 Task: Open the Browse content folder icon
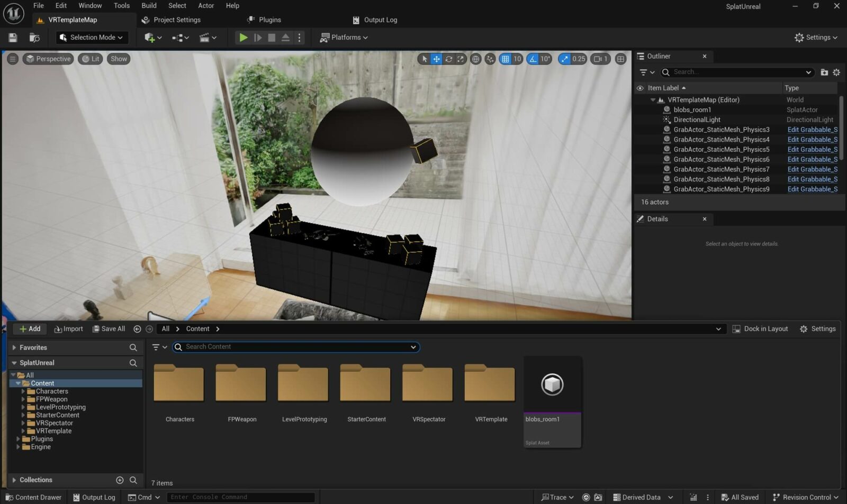34,38
